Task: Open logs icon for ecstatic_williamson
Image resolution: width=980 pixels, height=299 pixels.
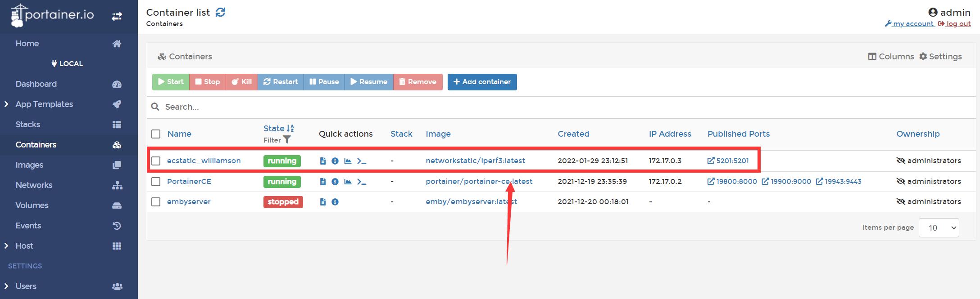Action: click(323, 161)
